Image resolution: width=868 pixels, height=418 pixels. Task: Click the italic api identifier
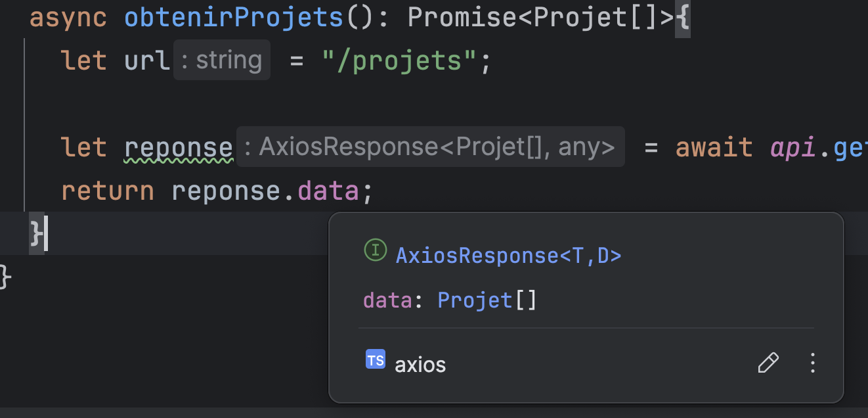point(792,147)
